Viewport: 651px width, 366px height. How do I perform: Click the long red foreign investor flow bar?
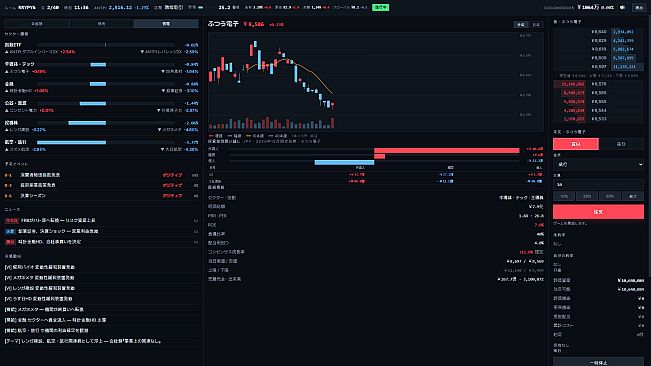click(x=447, y=150)
